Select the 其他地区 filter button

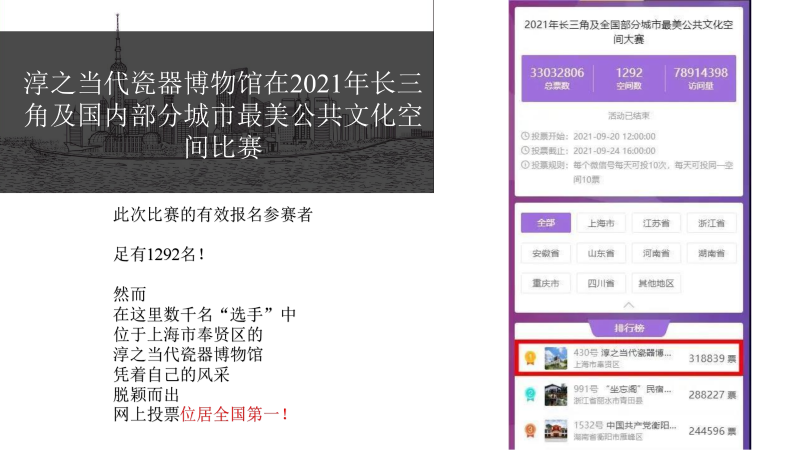[x=656, y=283]
